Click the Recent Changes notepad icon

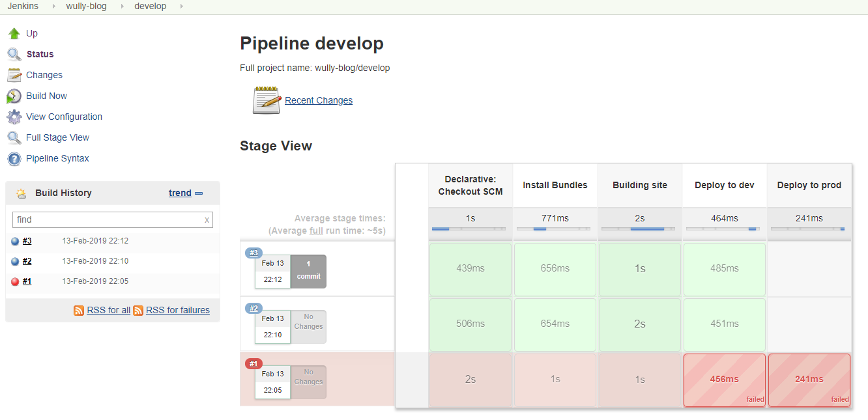coord(267,100)
